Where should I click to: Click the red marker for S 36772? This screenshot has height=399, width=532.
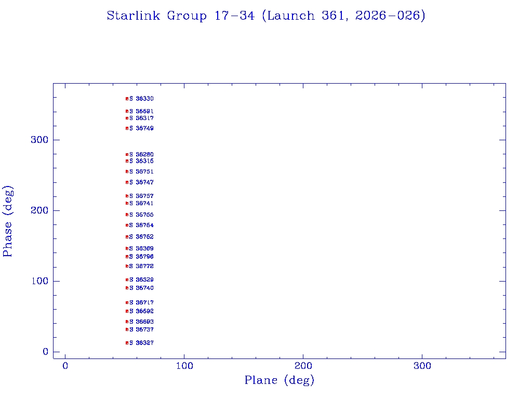click(127, 266)
